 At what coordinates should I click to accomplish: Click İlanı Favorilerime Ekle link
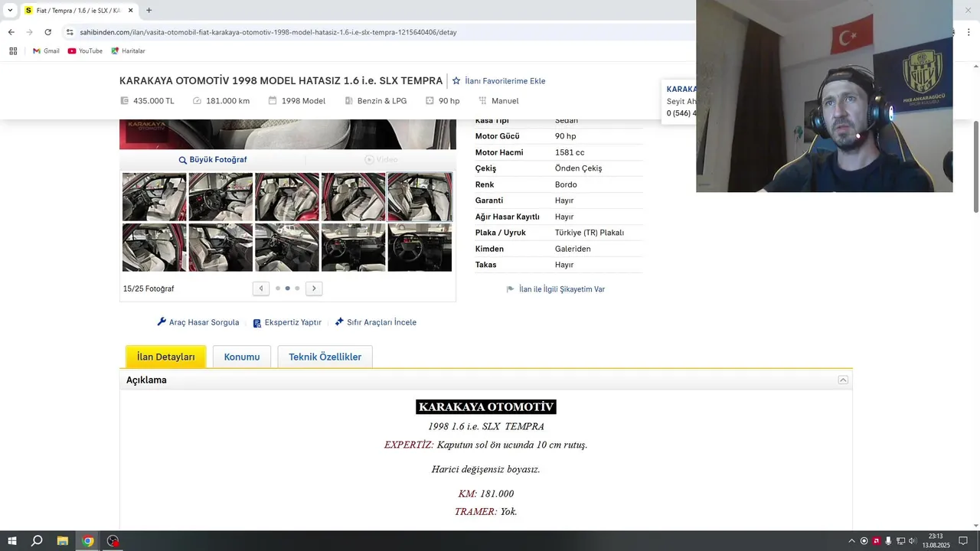click(x=505, y=81)
